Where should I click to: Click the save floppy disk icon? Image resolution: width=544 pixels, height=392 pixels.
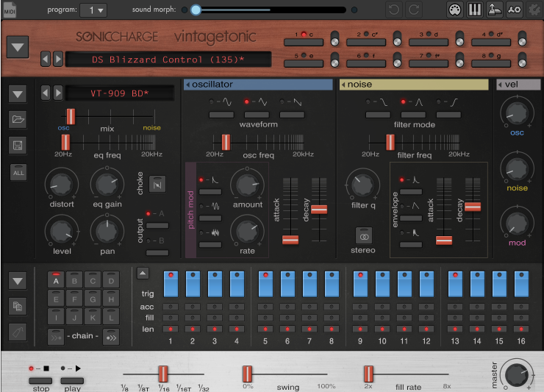click(x=18, y=145)
